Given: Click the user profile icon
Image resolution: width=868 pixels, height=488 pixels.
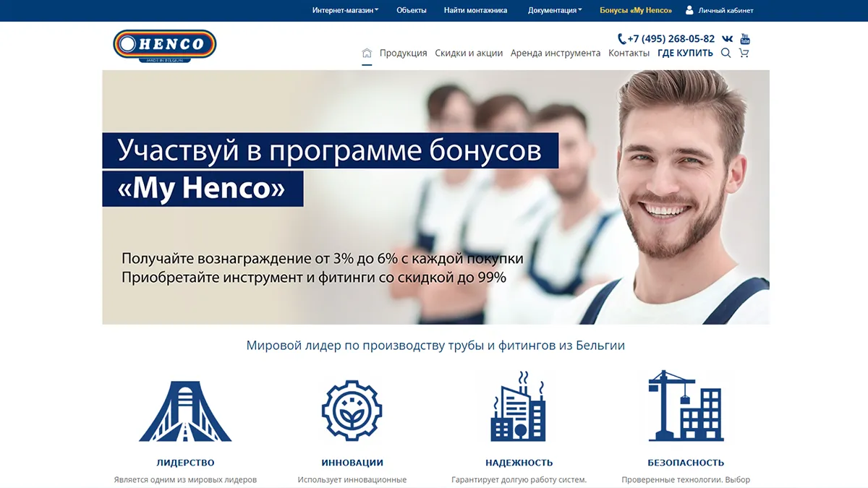Looking at the screenshot, I should point(689,10).
